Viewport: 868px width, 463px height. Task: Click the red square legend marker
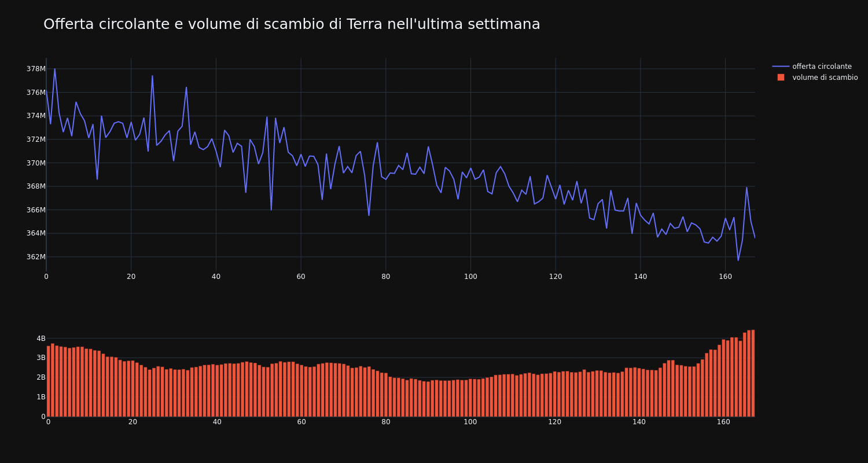point(781,78)
